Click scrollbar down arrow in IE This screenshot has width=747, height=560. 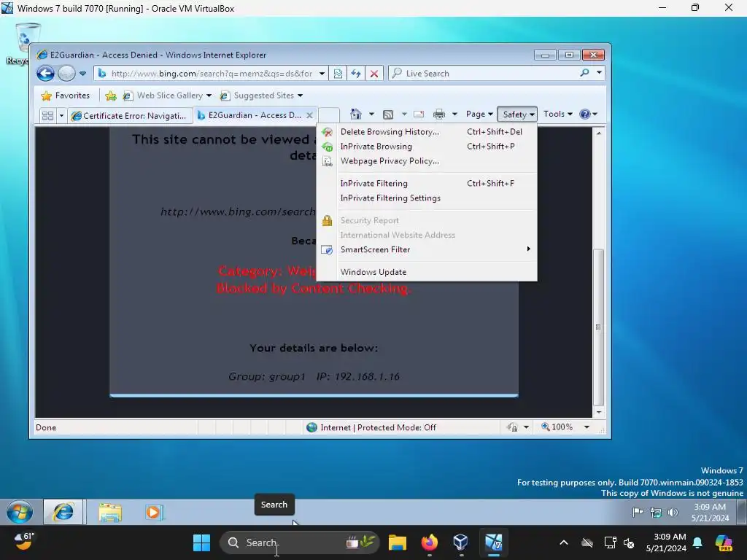pyautogui.click(x=599, y=412)
